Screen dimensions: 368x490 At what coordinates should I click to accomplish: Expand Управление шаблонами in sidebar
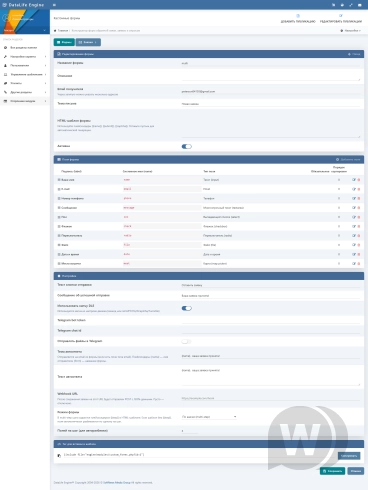[25, 74]
